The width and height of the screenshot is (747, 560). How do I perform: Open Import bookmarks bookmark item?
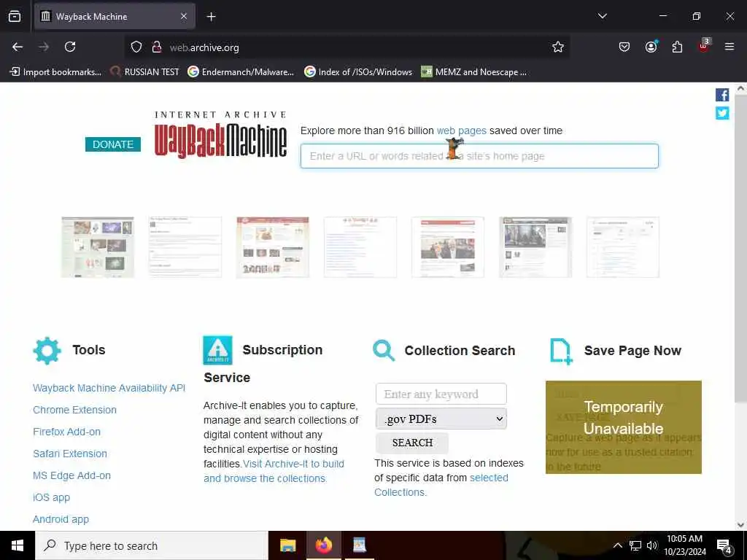coord(55,72)
